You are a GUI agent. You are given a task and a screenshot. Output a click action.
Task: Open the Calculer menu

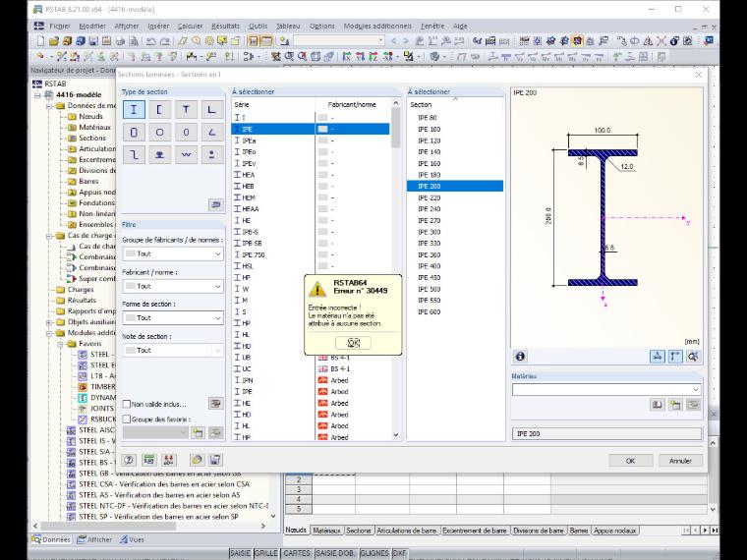point(190,27)
